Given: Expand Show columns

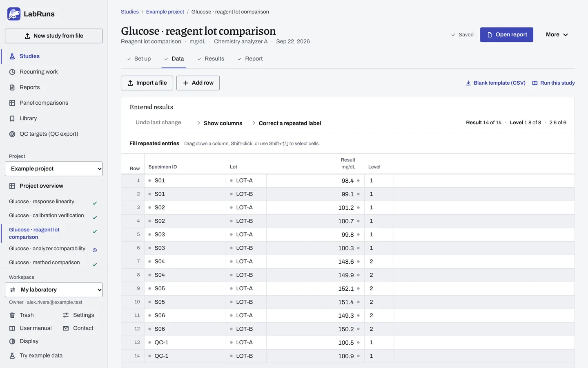Looking at the screenshot, I should click(x=220, y=123).
